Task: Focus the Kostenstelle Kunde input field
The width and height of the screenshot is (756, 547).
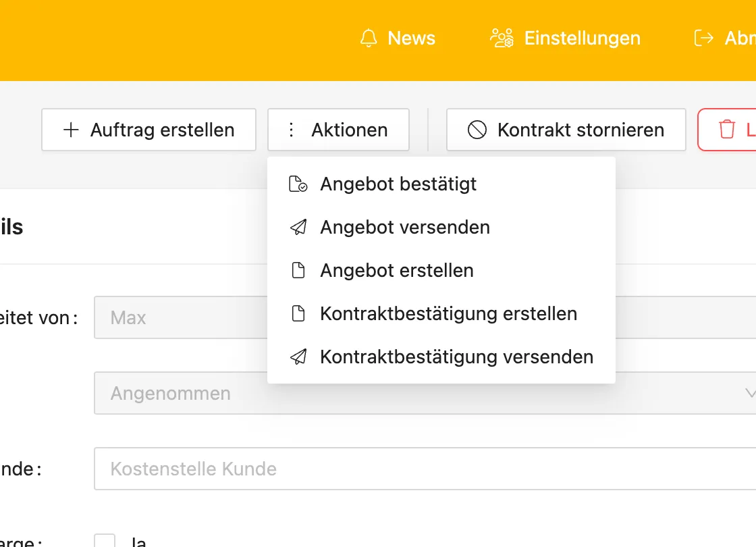Action: click(x=425, y=469)
